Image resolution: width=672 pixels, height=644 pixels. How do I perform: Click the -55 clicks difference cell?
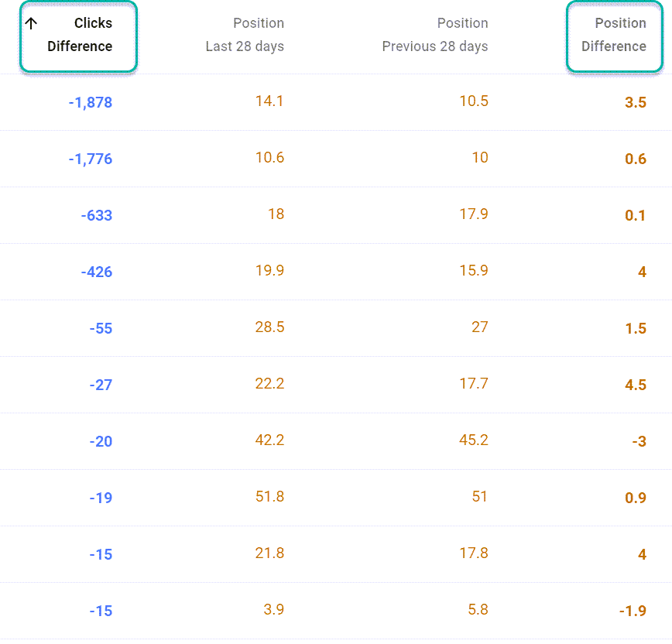(x=101, y=328)
